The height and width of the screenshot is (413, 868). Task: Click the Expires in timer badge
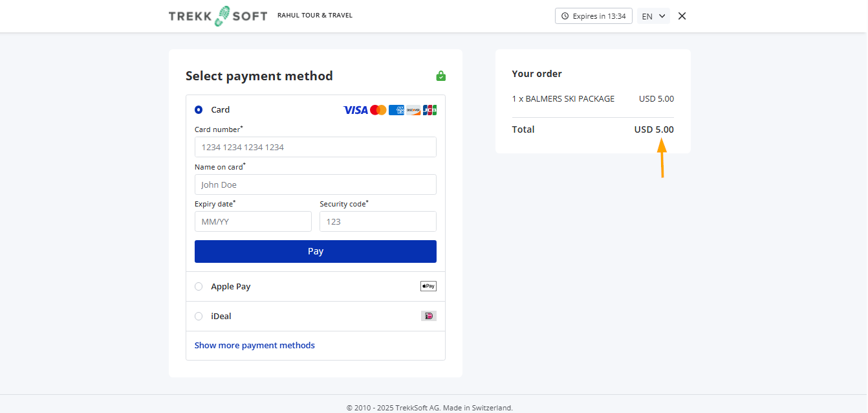pos(593,16)
